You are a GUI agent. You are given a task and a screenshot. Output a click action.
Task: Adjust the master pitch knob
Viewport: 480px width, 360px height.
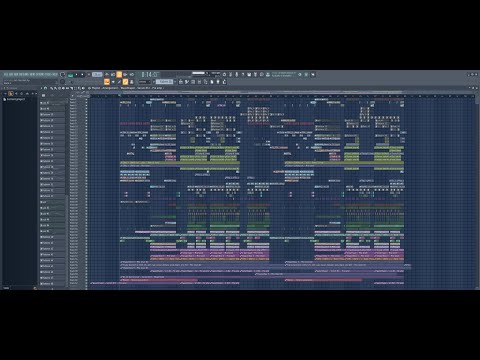(x=62, y=82)
